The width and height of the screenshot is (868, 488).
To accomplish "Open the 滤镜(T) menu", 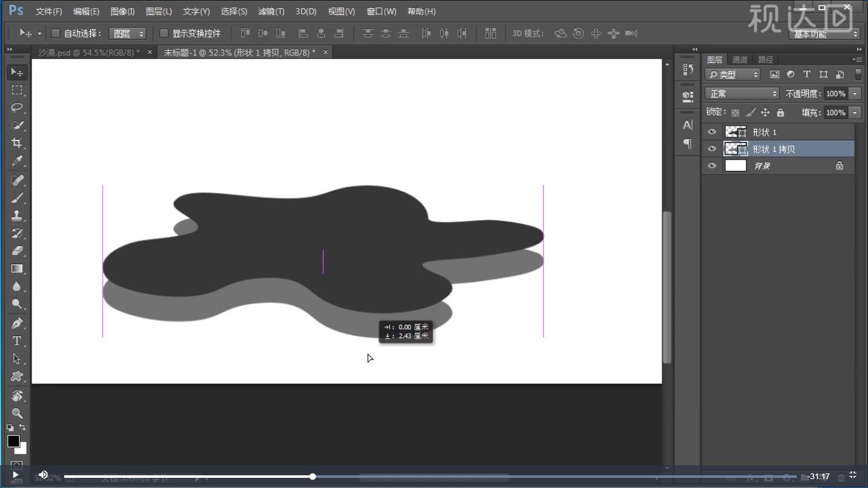I will [x=271, y=11].
